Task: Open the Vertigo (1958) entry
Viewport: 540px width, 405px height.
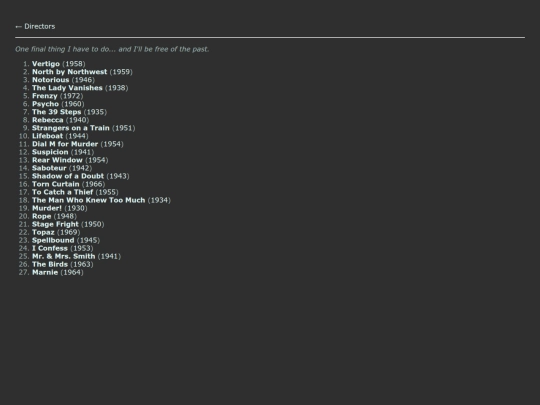Action: pyautogui.click(x=46, y=64)
